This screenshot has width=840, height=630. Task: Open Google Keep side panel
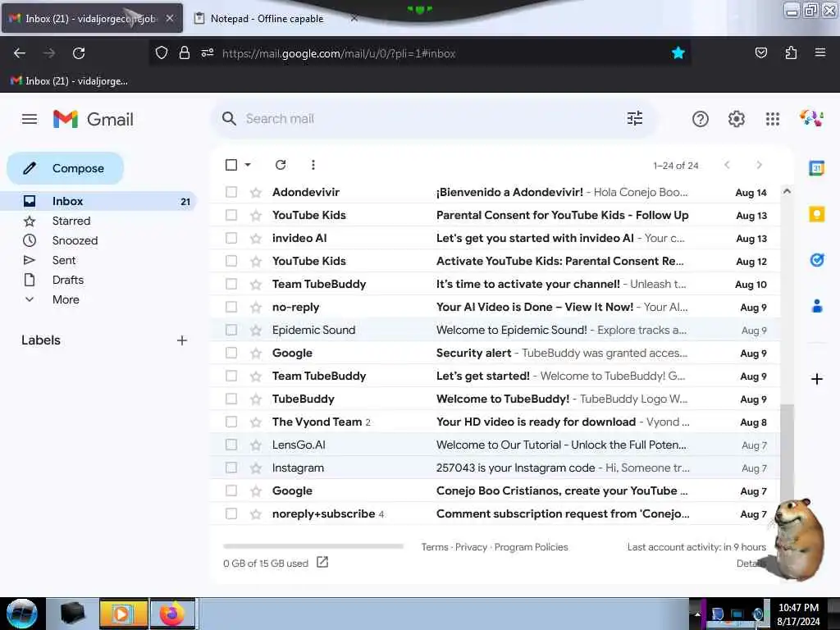point(817,215)
